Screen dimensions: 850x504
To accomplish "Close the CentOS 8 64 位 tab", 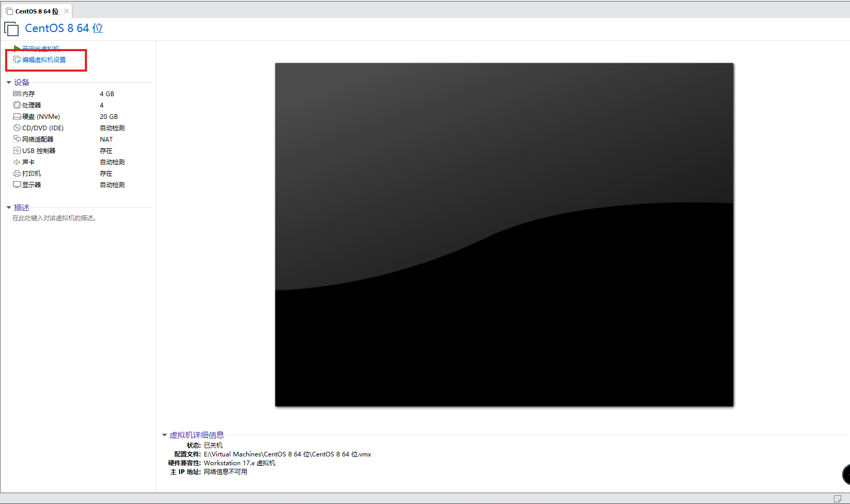I will pyautogui.click(x=66, y=11).
